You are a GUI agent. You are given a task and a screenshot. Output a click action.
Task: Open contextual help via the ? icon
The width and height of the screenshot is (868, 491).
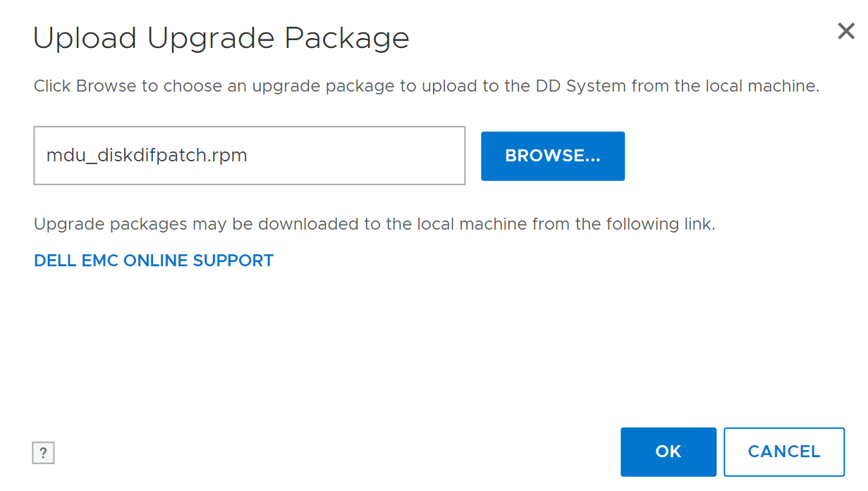coord(43,452)
